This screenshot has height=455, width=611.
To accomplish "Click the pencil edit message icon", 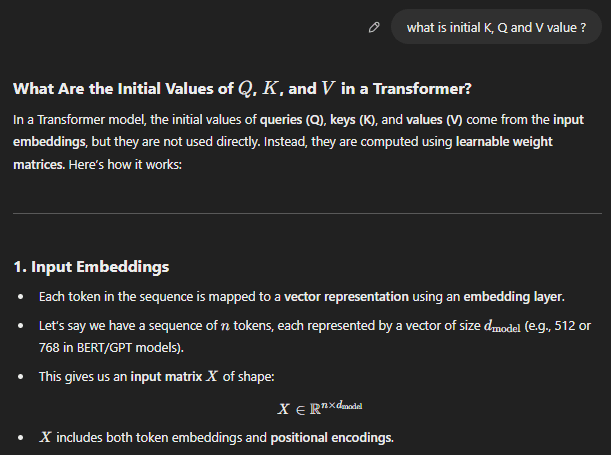I will click(373, 28).
